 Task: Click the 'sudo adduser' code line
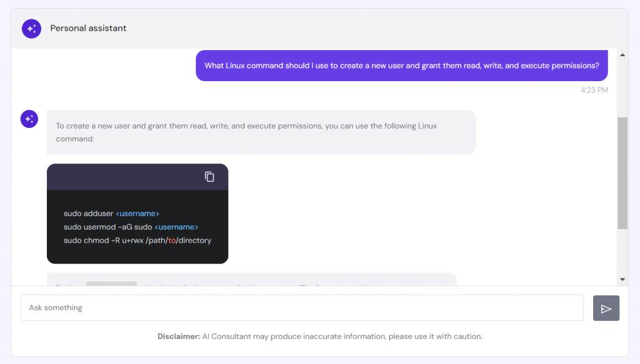click(x=88, y=214)
